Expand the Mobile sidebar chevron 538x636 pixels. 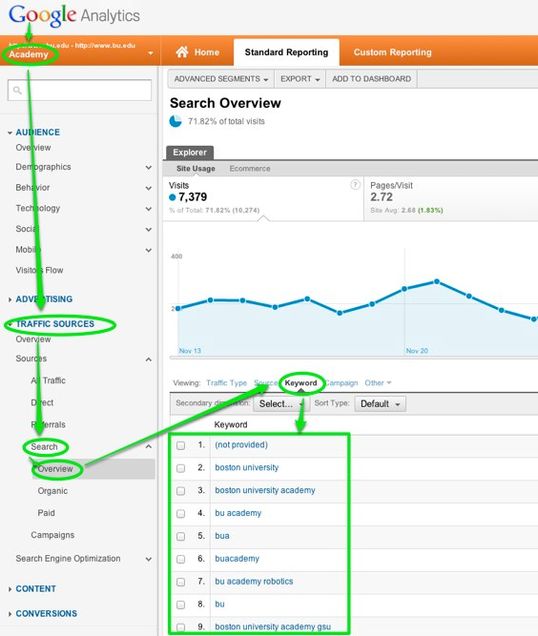(x=148, y=250)
